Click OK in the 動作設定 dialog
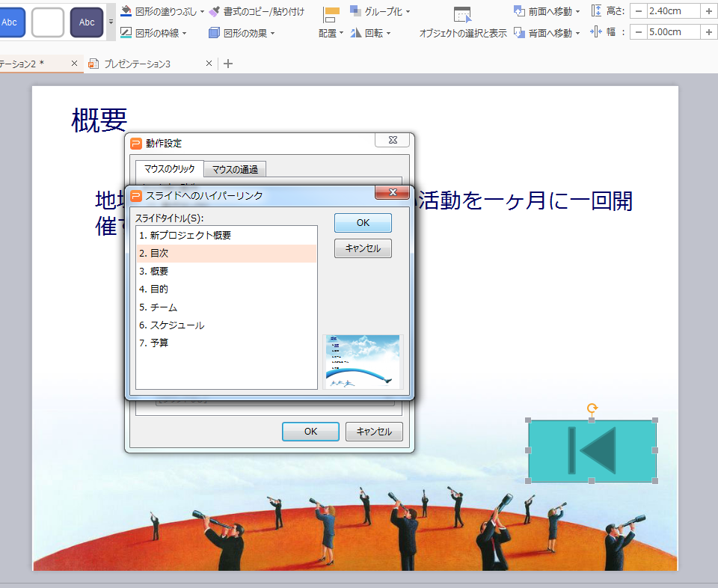The width and height of the screenshot is (718, 588). point(310,432)
